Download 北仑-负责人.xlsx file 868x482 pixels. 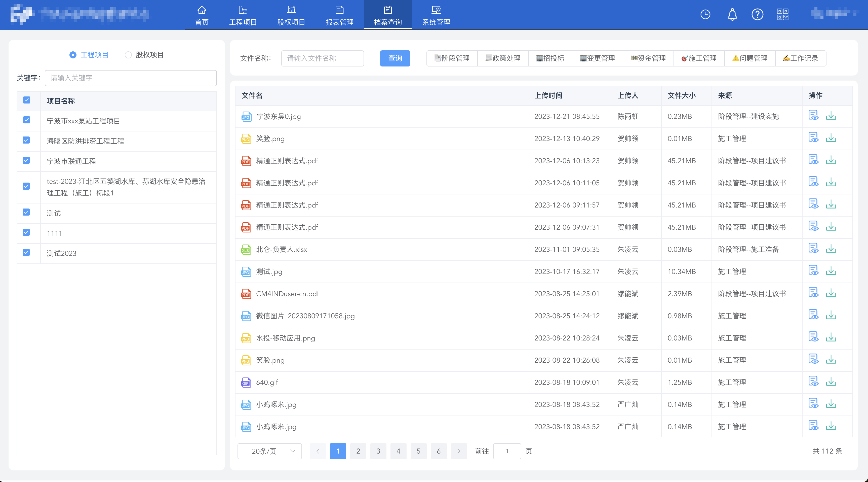[831, 249]
